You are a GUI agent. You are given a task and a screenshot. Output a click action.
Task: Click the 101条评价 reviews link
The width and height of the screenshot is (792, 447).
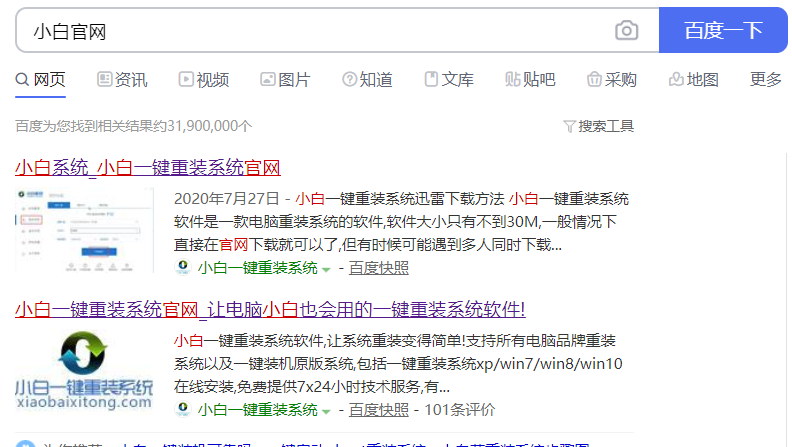tap(460, 410)
